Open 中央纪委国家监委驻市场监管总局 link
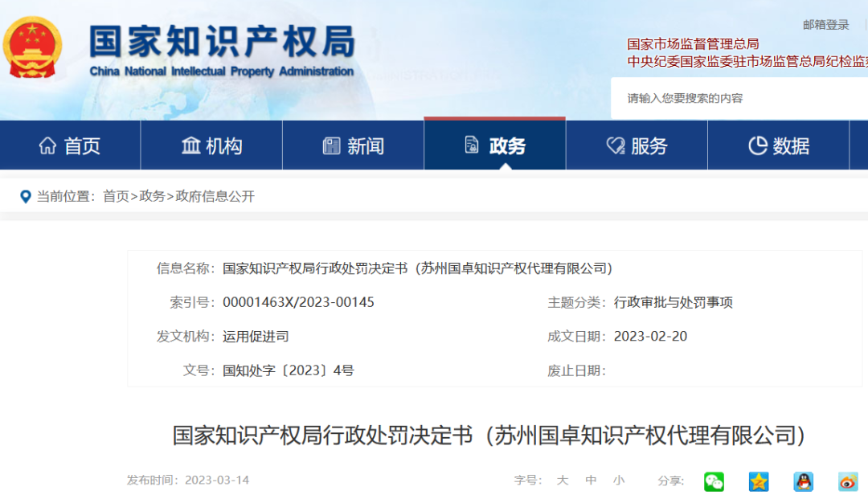The height and width of the screenshot is (503, 868). point(747,61)
